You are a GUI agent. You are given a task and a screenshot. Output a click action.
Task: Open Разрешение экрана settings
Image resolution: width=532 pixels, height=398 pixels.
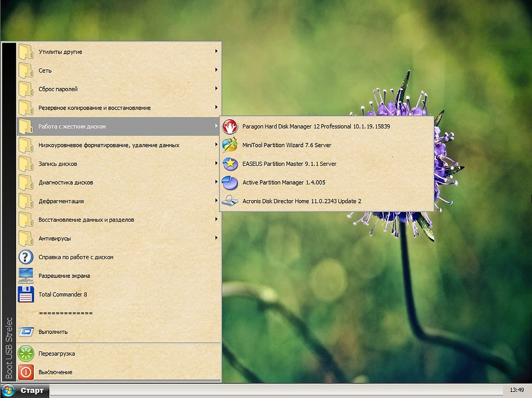[x=118, y=275]
